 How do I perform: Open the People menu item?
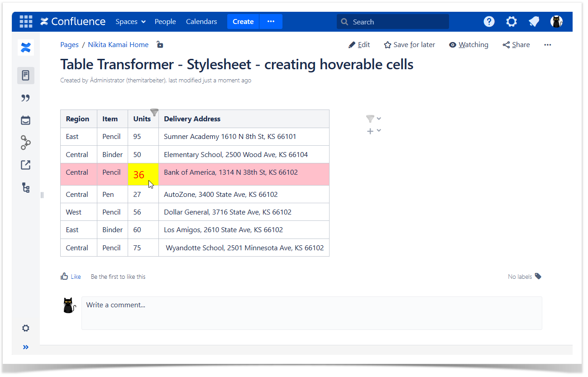pyautogui.click(x=165, y=22)
